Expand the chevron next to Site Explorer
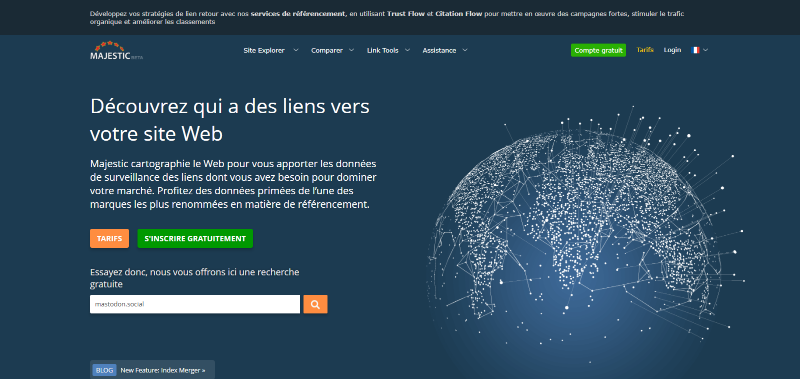The image size is (800, 379). click(296, 50)
